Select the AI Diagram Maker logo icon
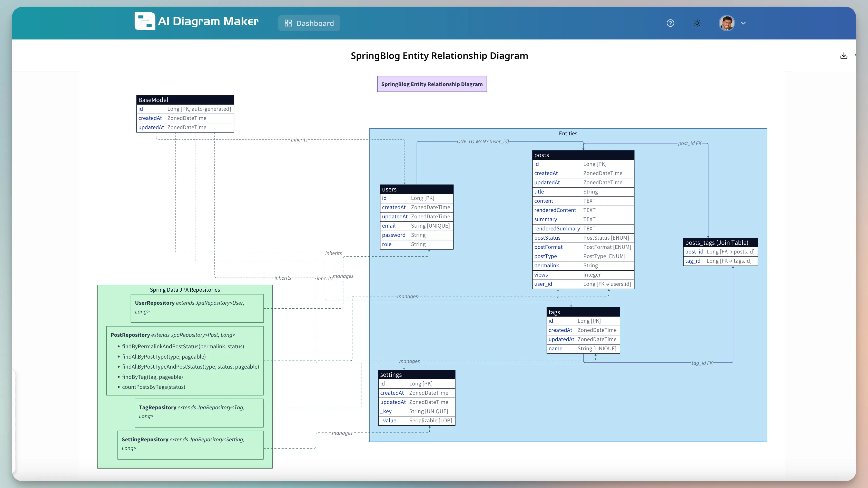 [x=145, y=21]
